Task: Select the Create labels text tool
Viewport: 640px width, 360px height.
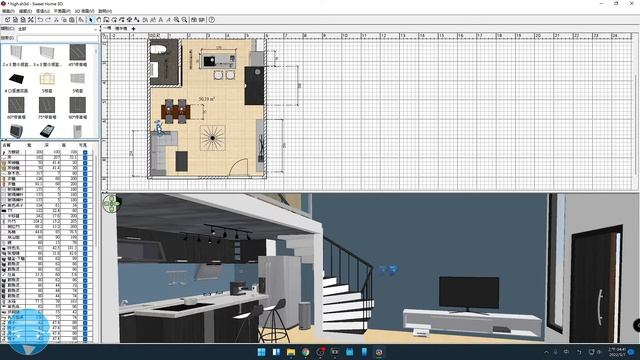Action: coord(136,20)
